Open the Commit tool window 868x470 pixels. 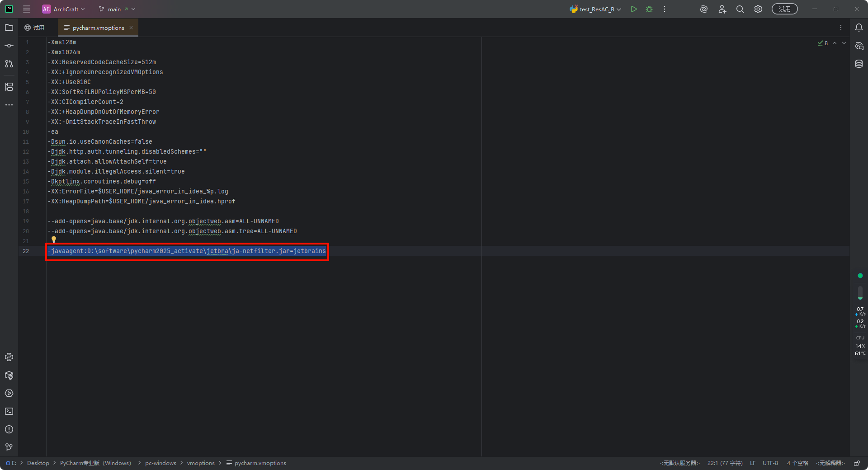[9, 45]
